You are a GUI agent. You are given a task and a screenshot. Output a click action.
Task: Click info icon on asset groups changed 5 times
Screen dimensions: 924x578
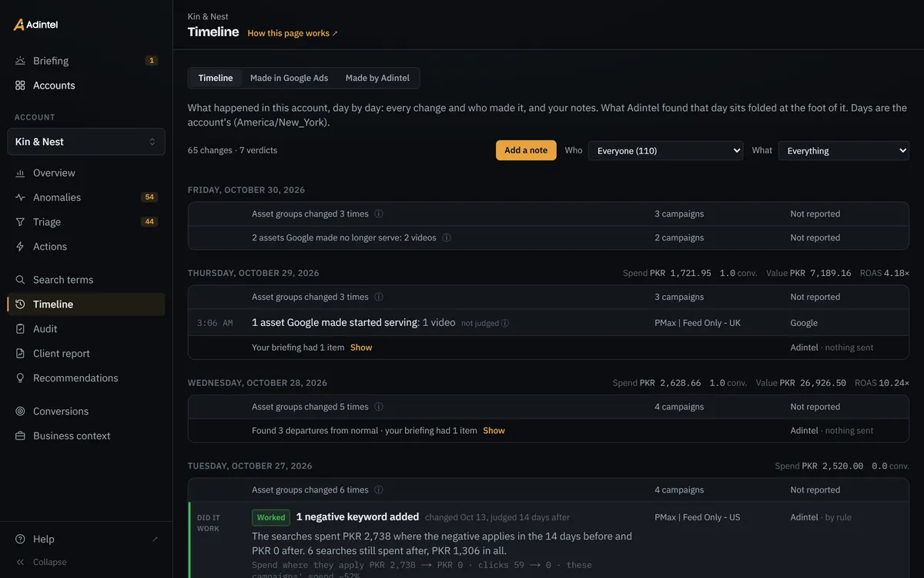(379, 407)
